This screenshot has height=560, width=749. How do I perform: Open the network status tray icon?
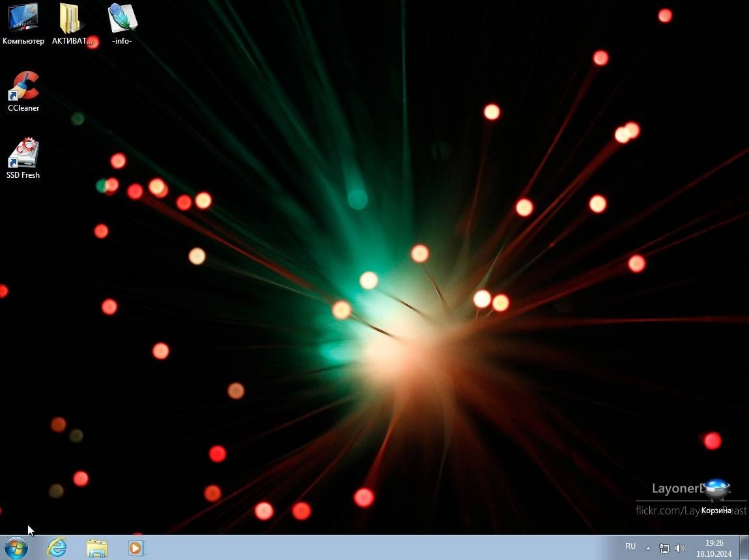click(664, 548)
